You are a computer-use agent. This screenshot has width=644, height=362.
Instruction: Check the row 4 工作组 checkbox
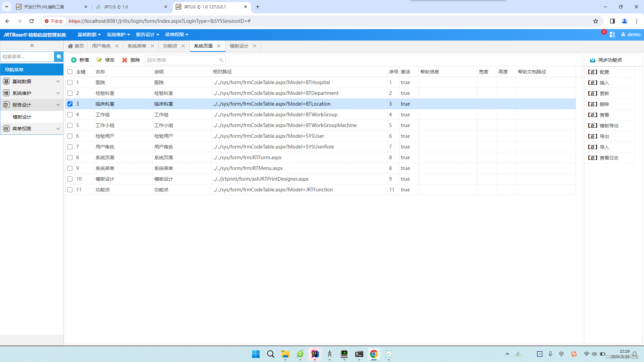[x=70, y=115]
